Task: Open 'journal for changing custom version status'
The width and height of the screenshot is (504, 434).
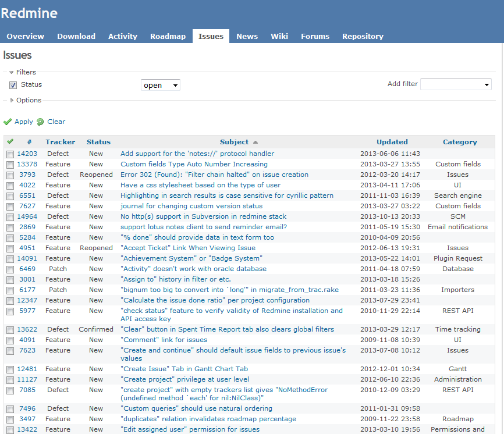Action: click(191, 206)
